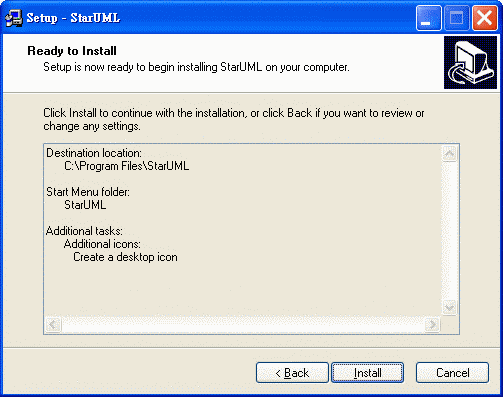The image size is (503, 397).
Task: Click the scroll right arrow of the summary box
Action: [432, 324]
